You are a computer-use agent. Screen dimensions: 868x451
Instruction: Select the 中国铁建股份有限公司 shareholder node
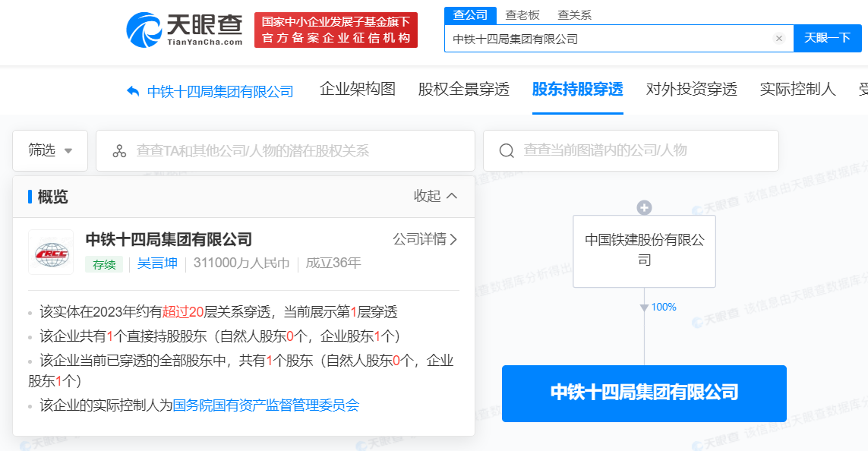point(645,251)
